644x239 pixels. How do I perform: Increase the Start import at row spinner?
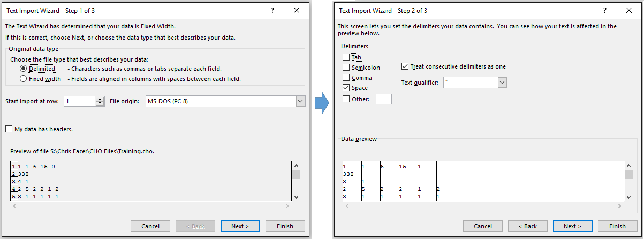click(100, 99)
